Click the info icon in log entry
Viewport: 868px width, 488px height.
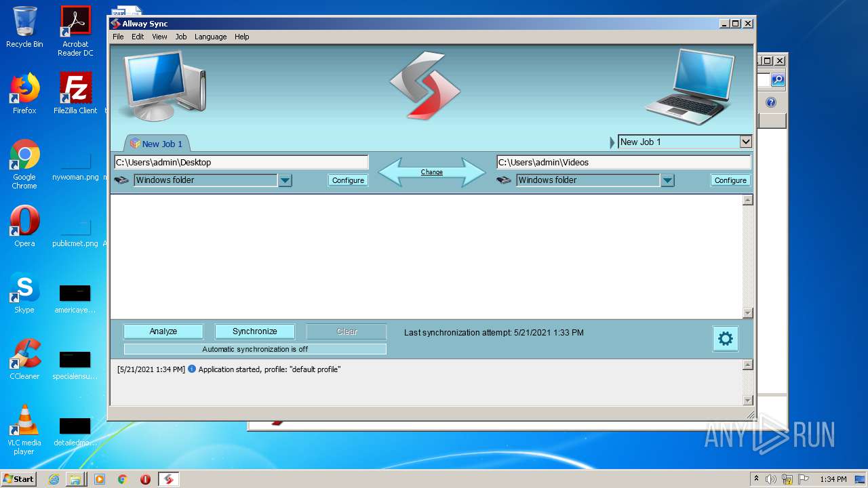[x=192, y=369]
